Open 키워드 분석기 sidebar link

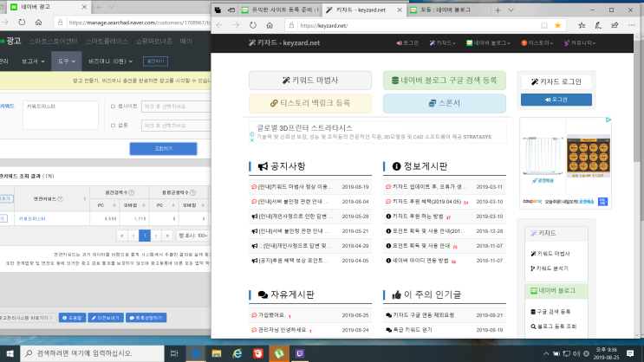(550, 268)
